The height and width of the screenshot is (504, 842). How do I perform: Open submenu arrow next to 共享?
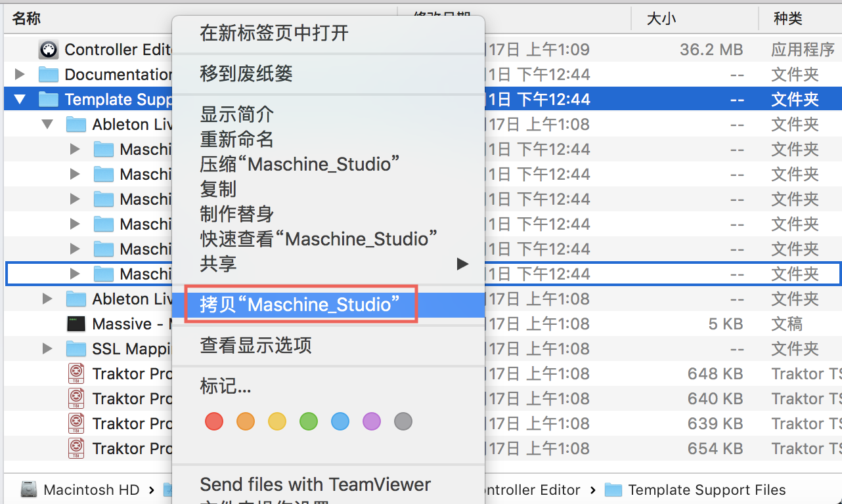tap(462, 264)
